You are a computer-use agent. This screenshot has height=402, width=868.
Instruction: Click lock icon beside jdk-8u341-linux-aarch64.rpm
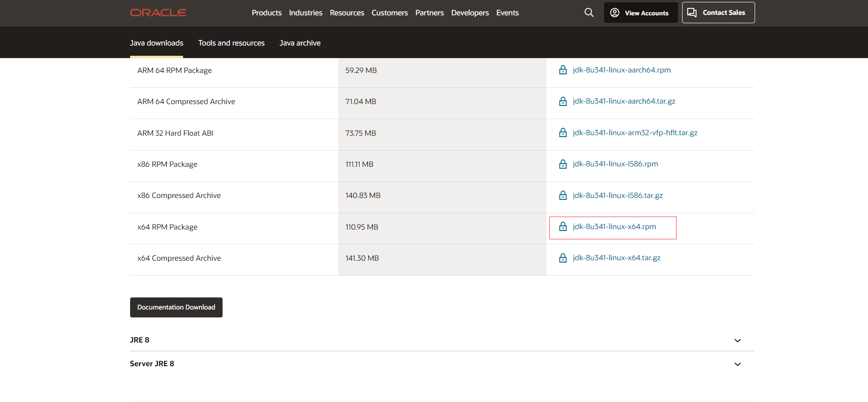pos(563,70)
